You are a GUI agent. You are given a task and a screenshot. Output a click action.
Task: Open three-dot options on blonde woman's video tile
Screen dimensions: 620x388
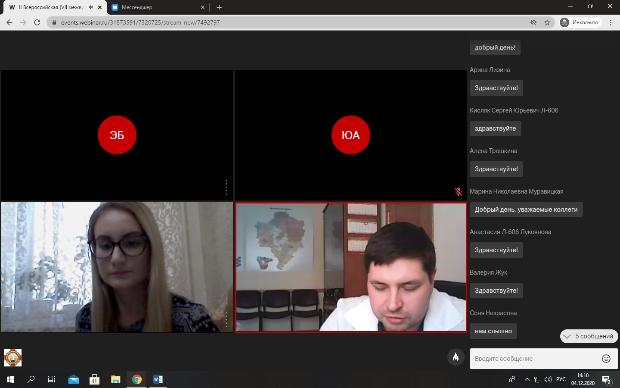[226, 319]
